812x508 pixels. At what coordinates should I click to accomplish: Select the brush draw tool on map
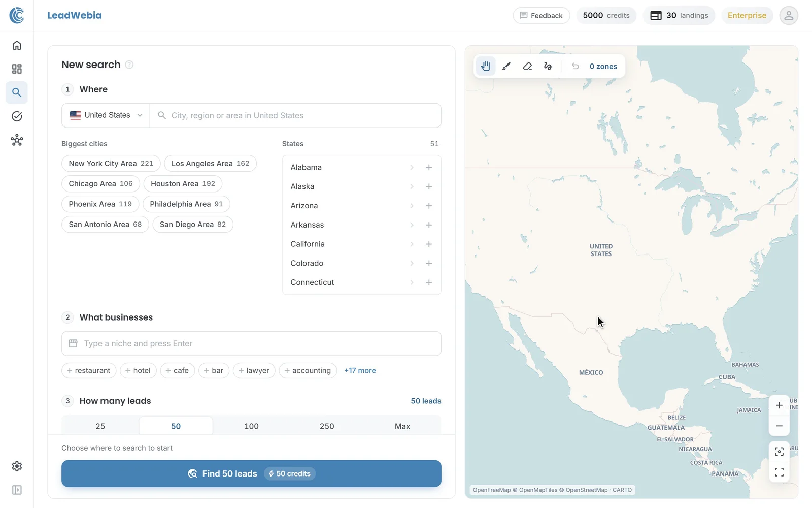[506, 66]
